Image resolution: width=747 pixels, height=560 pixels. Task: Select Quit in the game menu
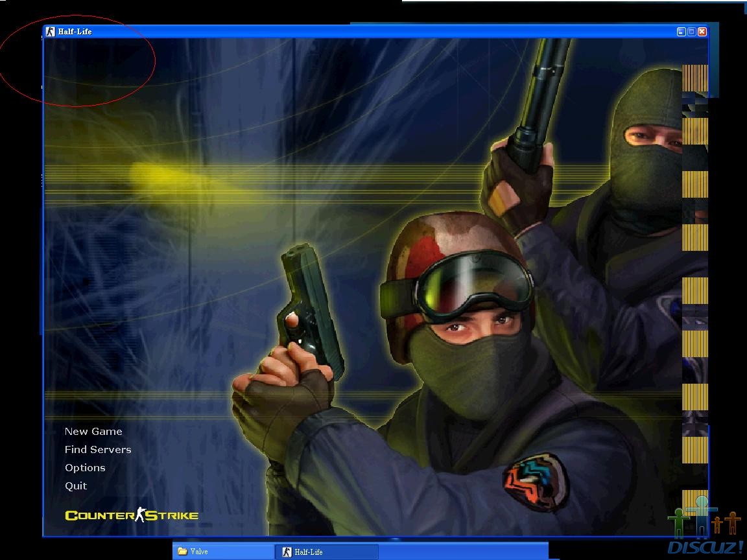(x=77, y=485)
